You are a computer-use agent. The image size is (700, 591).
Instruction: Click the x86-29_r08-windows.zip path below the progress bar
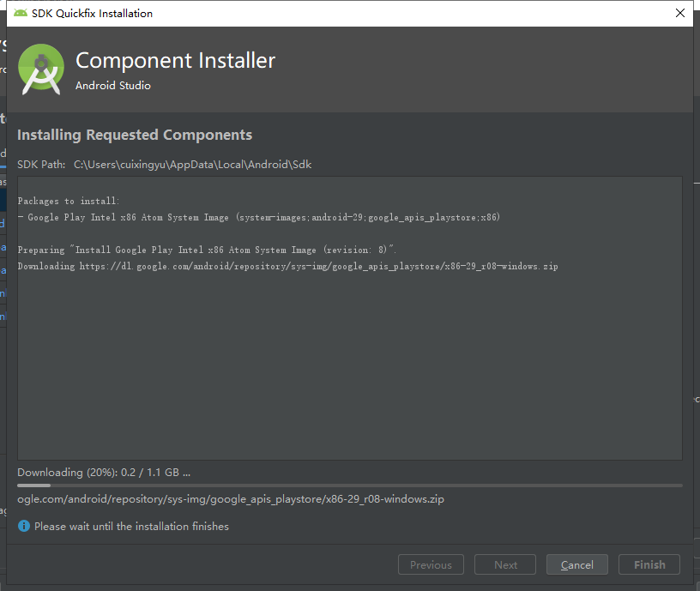[x=231, y=498]
